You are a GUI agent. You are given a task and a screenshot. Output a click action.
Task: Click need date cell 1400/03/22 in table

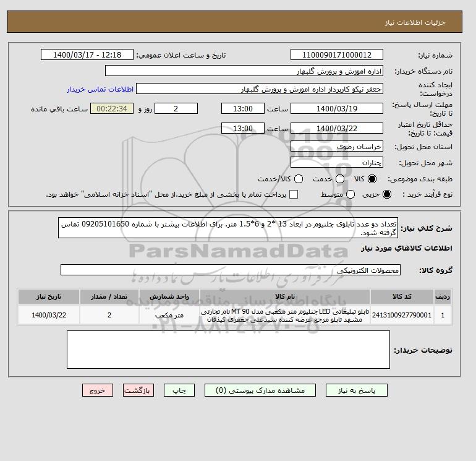pyautogui.click(x=49, y=315)
